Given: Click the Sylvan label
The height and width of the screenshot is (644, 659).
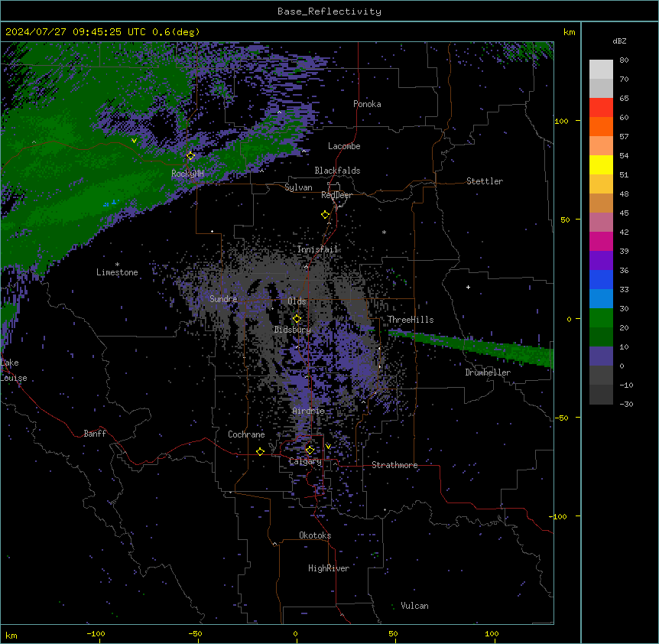Looking at the screenshot, I should click(298, 187).
